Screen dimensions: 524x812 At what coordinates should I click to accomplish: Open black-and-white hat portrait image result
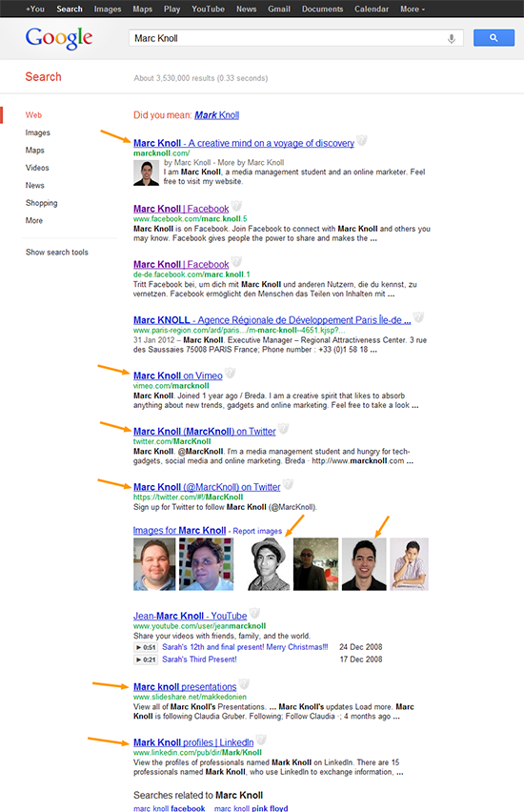click(x=269, y=564)
